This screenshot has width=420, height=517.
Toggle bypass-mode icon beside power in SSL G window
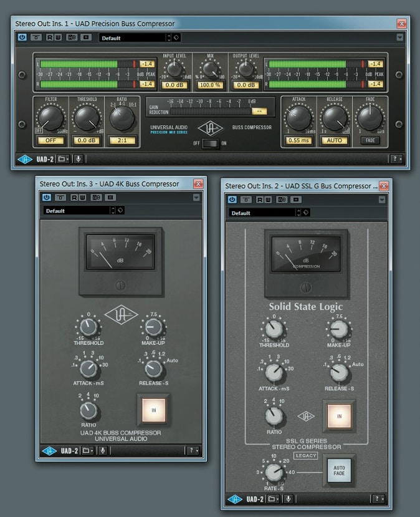[246, 200]
